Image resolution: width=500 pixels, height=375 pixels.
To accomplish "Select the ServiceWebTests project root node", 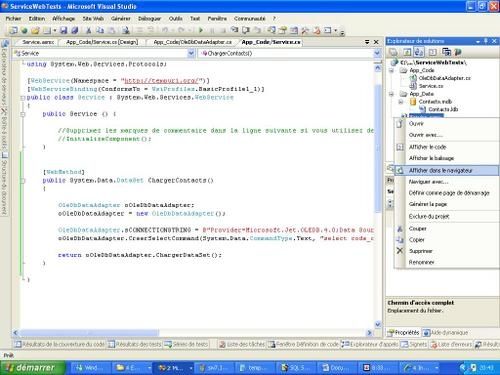I will click(433, 62).
